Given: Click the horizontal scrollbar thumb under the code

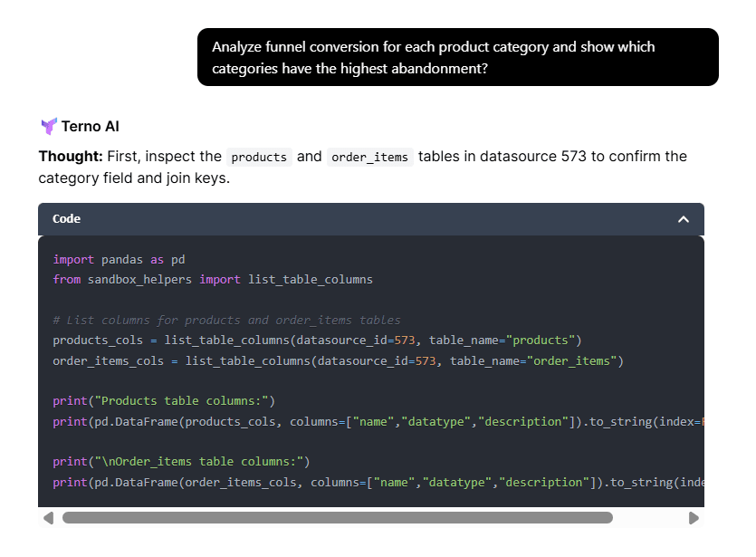Looking at the screenshot, I should coord(337,518).
